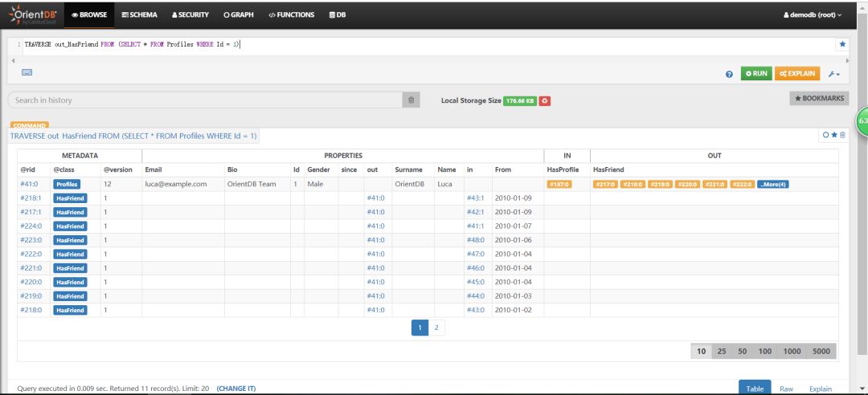Open wrench settings dropdown
Viewport: 868px width, 395px height.
click(x=833, y=74)
